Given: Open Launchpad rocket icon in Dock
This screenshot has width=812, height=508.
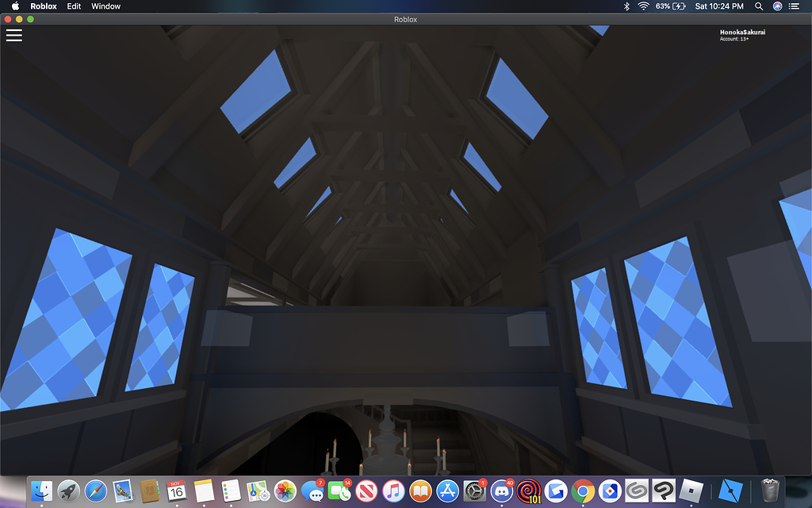Looking at the screenshot, I should [68, 491].
